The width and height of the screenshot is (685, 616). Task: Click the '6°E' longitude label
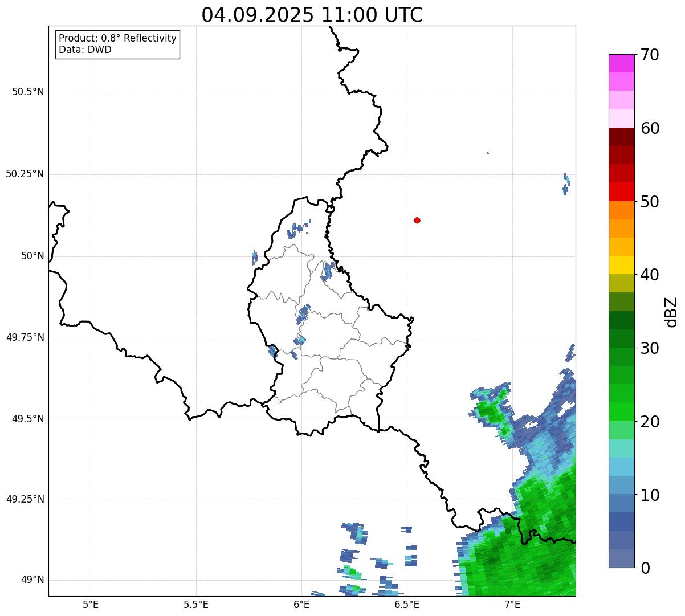click(301, 605)
